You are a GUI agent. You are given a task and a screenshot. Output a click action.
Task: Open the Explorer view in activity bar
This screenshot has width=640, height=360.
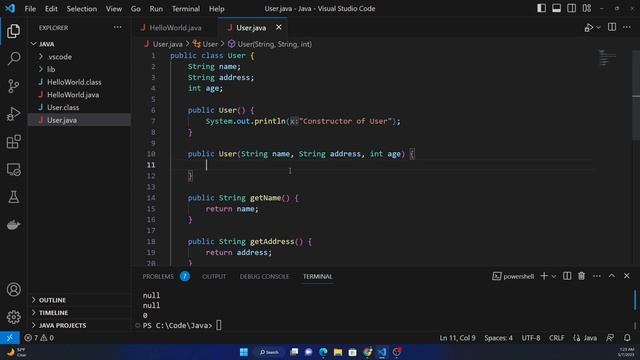point(13,31)
